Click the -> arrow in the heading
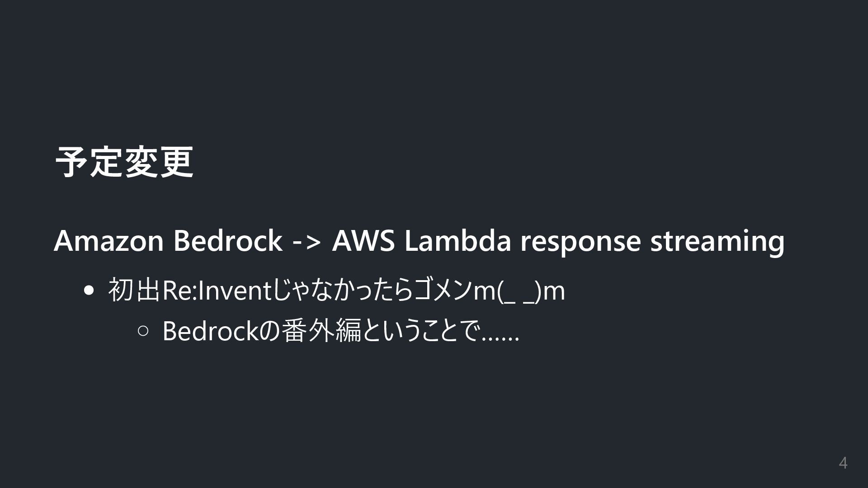868x488 pixels. 307,242
